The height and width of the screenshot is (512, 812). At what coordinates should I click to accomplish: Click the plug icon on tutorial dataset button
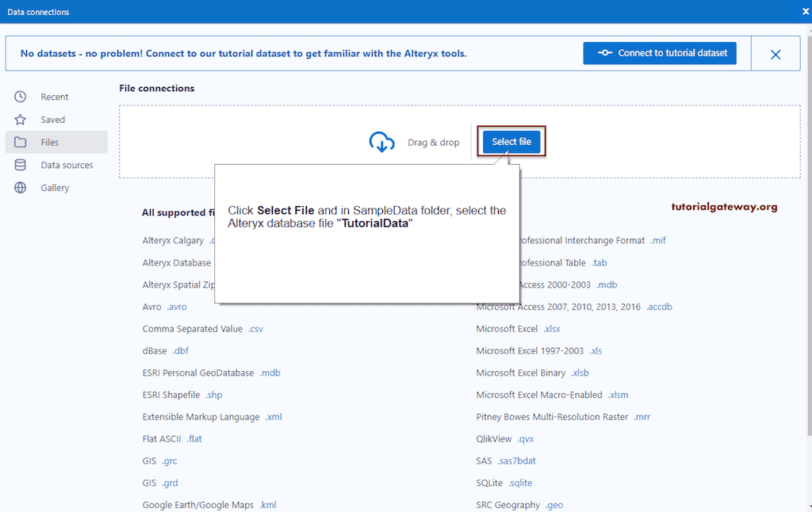tap(606, 53)
